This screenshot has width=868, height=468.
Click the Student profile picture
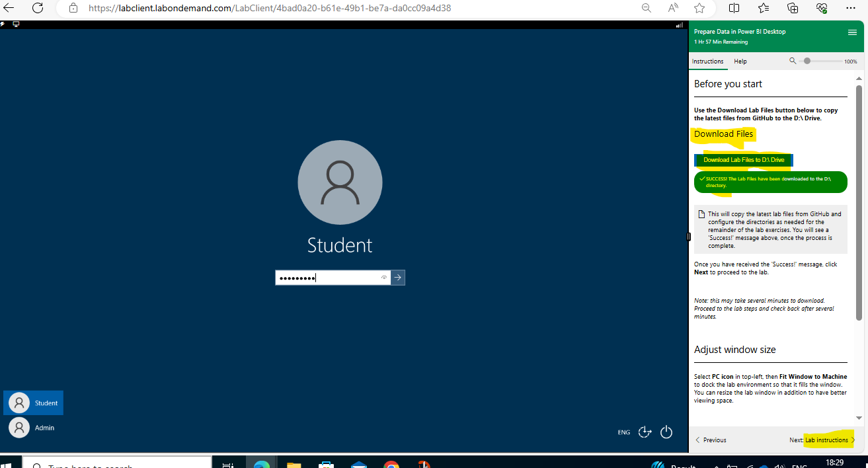pos(340,182)
